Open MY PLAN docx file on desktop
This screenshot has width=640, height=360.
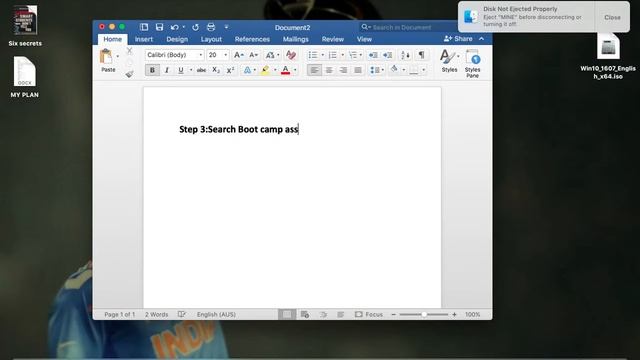pyautogui.click(x=24, y=77)
